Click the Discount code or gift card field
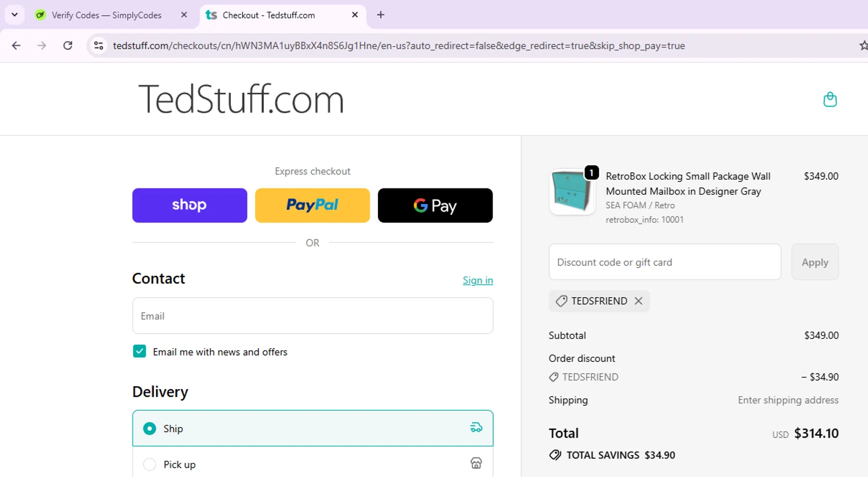The width and height of the screenshot is (868, 477). point(665,262)
